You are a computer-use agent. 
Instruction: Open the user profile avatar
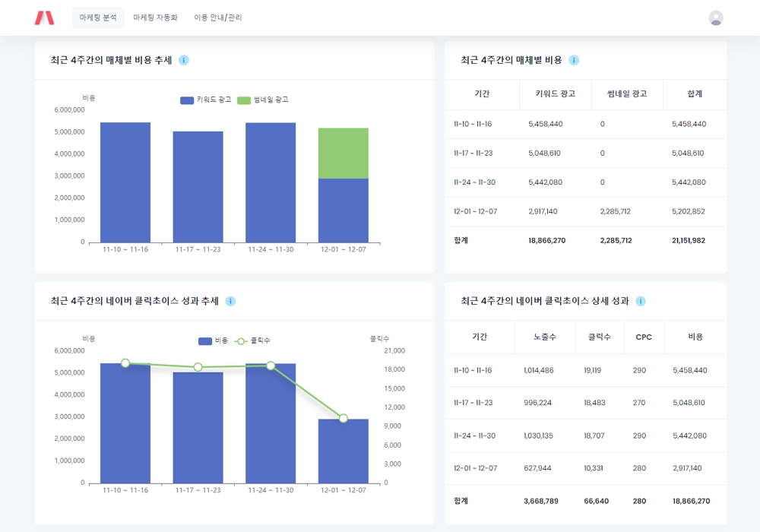coord(715,18)
